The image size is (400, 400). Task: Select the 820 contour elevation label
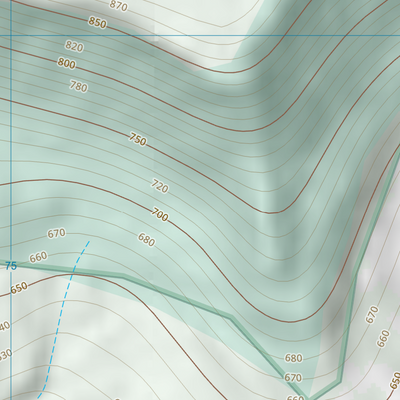[74, 46]
